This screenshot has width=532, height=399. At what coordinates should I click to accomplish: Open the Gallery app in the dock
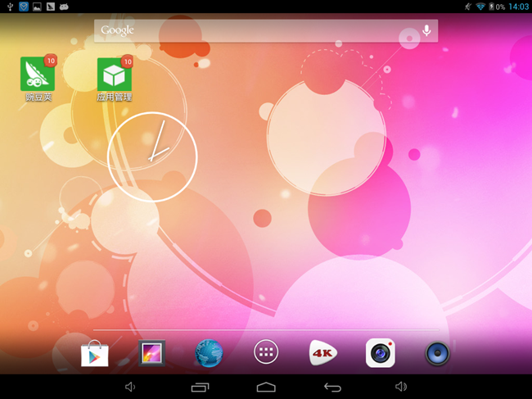tap(151, 353)
